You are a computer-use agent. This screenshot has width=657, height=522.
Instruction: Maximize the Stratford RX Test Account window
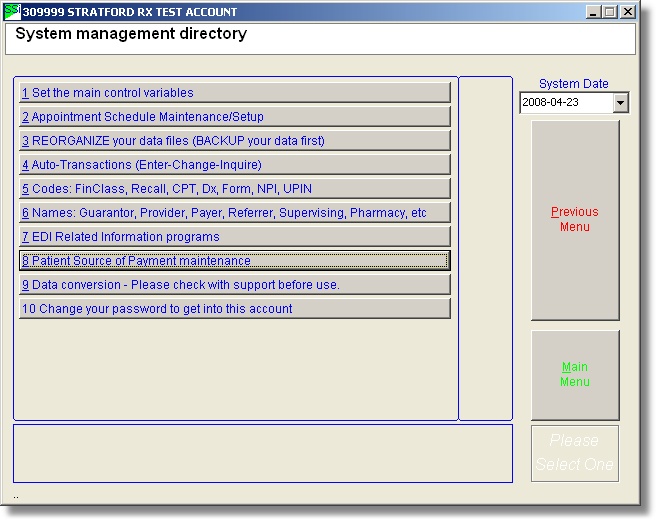coord(610,12)
